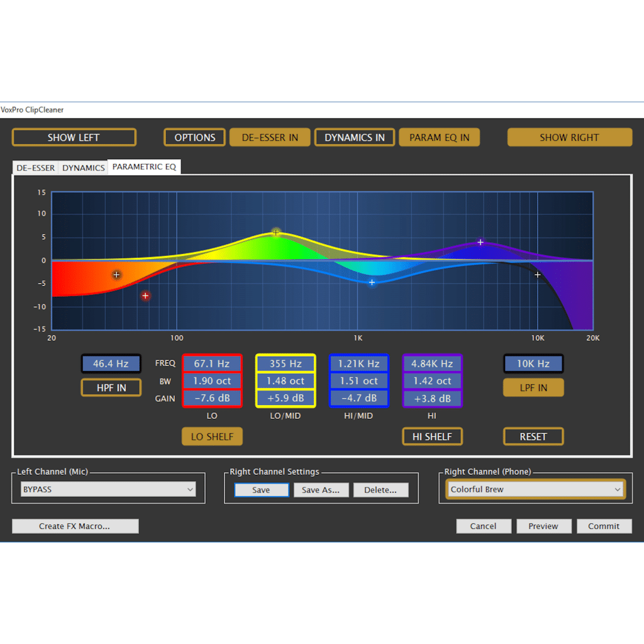This screenshot has height=644, width=644.
Task: Open the Right Channel Colorful Brew preset dropdown
Action: point(536,489)
